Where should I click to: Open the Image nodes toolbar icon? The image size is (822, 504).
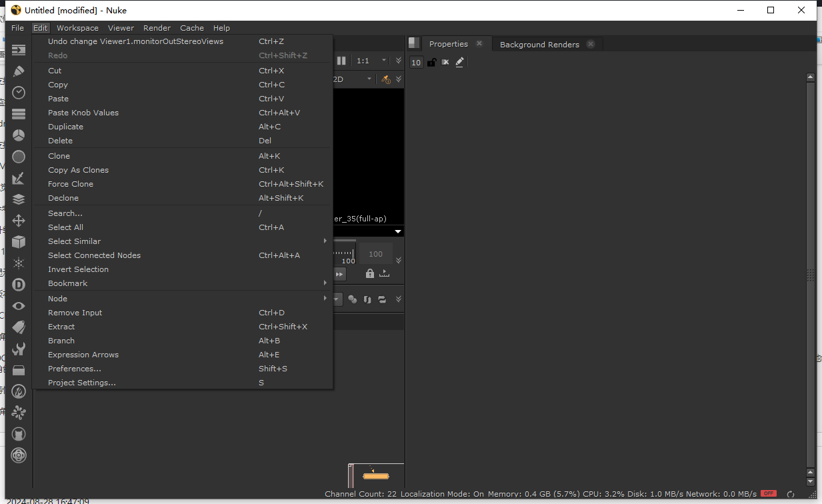(x=19, y=50)
